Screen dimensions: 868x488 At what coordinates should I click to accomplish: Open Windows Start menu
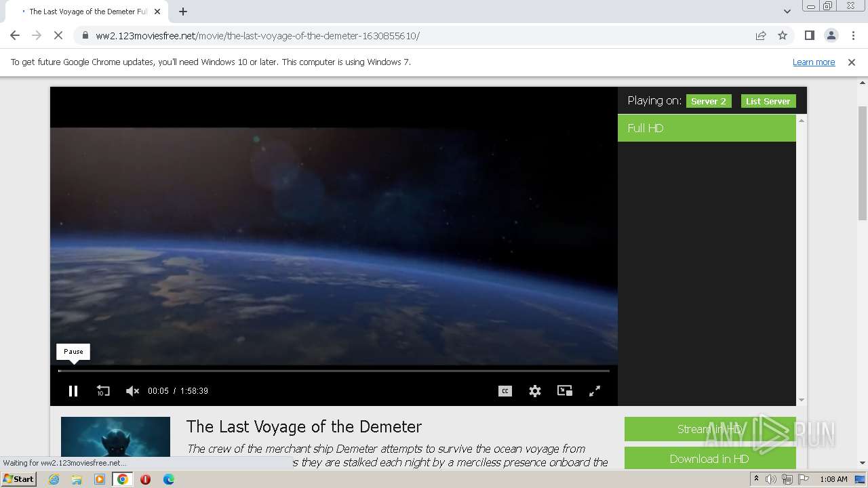18,479
